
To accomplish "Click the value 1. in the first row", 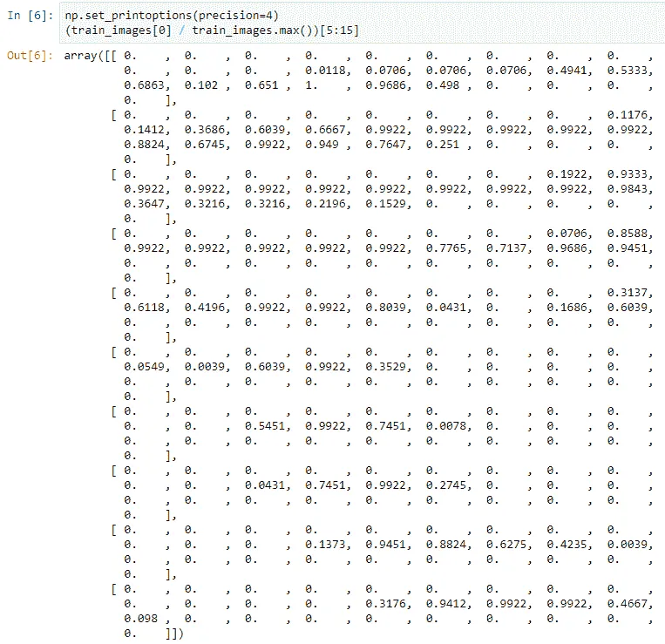I will click(311, 85).
